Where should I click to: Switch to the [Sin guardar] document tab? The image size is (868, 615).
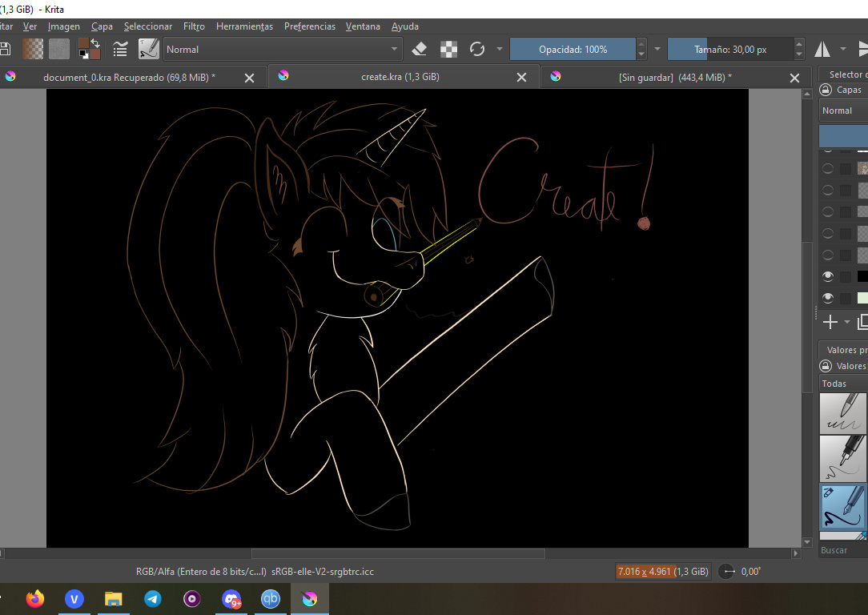(675, 78)
